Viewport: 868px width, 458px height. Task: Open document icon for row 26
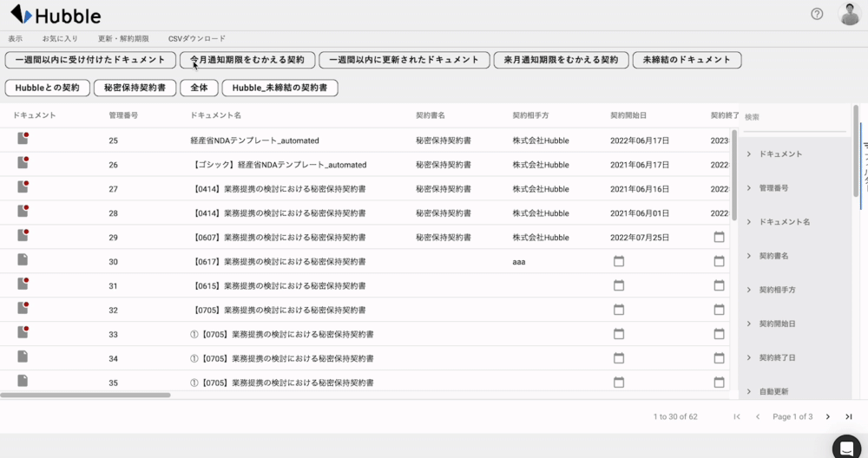[x=23, y=162]
